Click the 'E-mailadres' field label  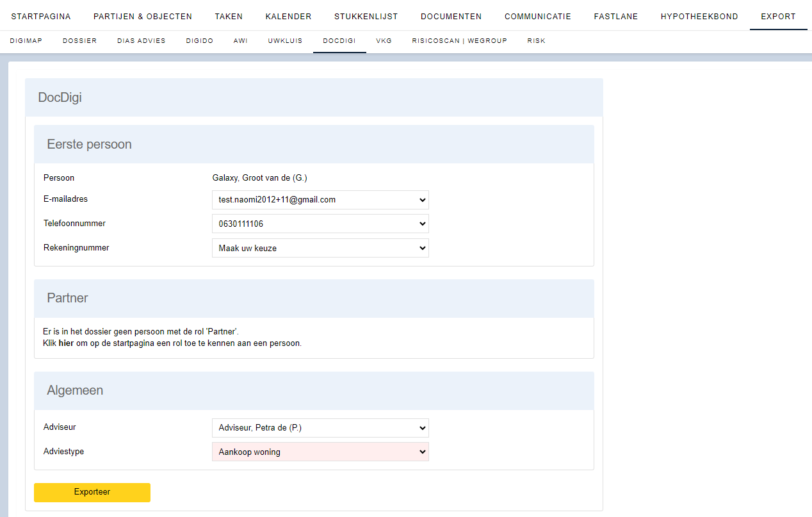(x=65, y=199)
